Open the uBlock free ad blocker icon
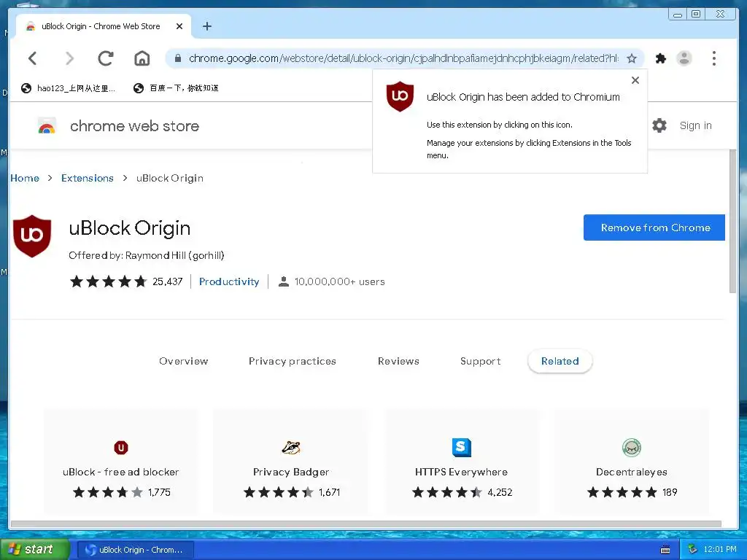Viewport: 747px width, 560px height. coord(121,448)
